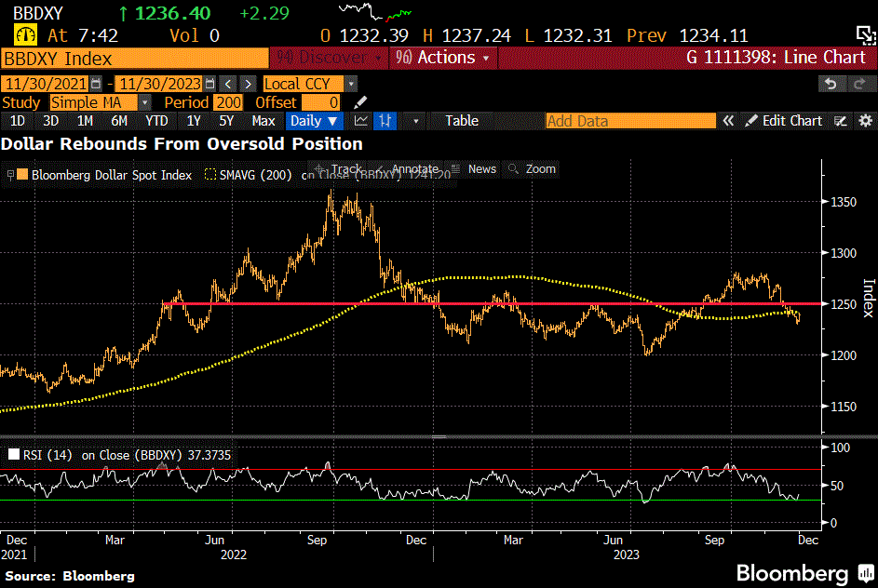Click the News tool
This screenshot has height=588, width=878.
pyautogui.click(x=475, y=169)
